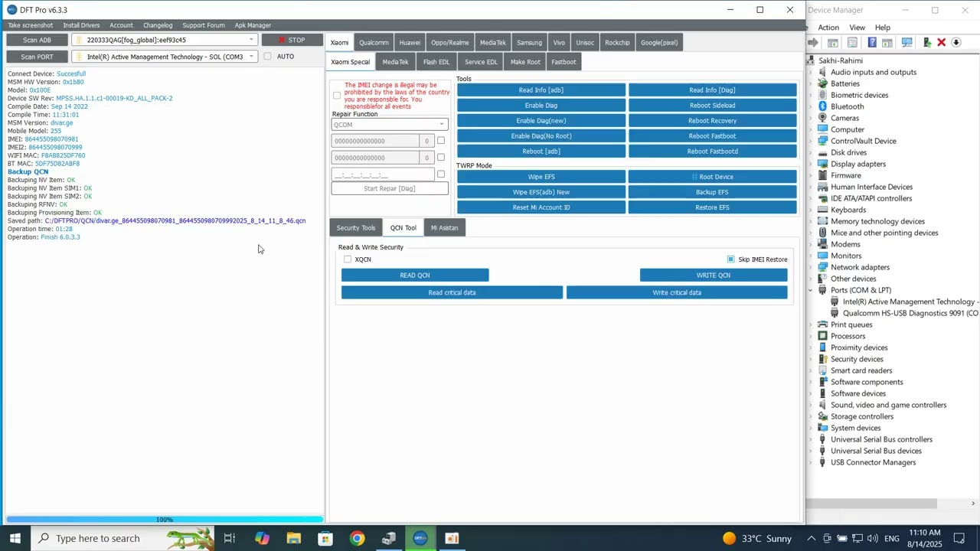Screen dimensions: 980x551
Task: Show hidden system tray icons
Action: pyautogui.click(x=811, y=539)
